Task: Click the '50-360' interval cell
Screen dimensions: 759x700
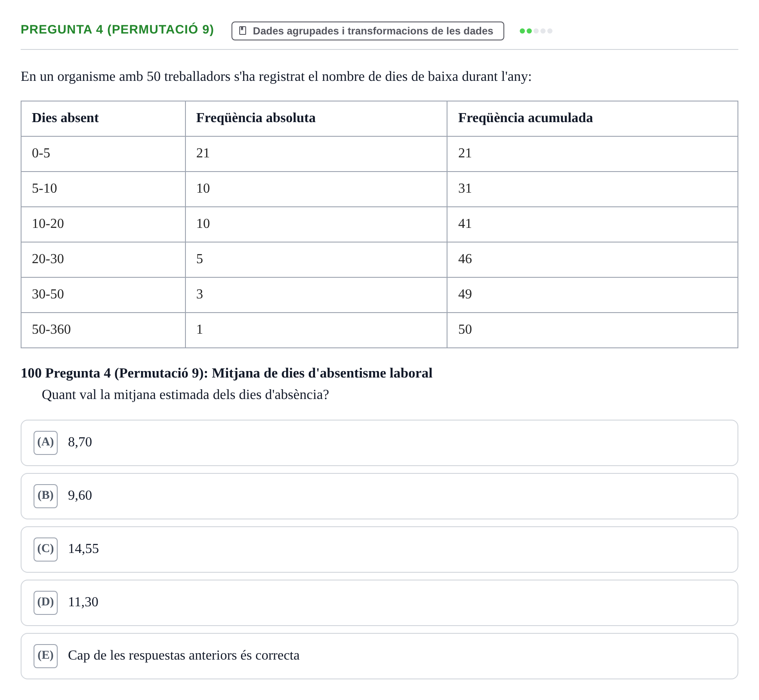Action: (x=103, y=330)
